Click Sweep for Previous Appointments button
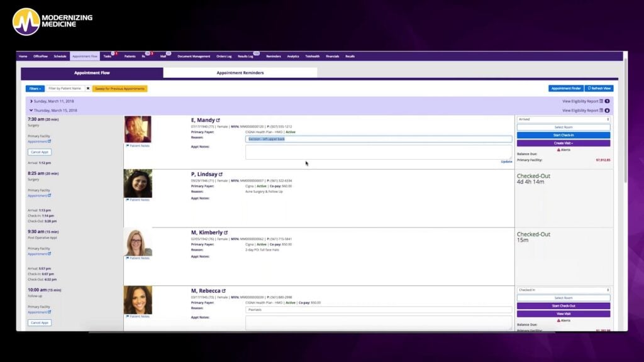 point(120,89)
